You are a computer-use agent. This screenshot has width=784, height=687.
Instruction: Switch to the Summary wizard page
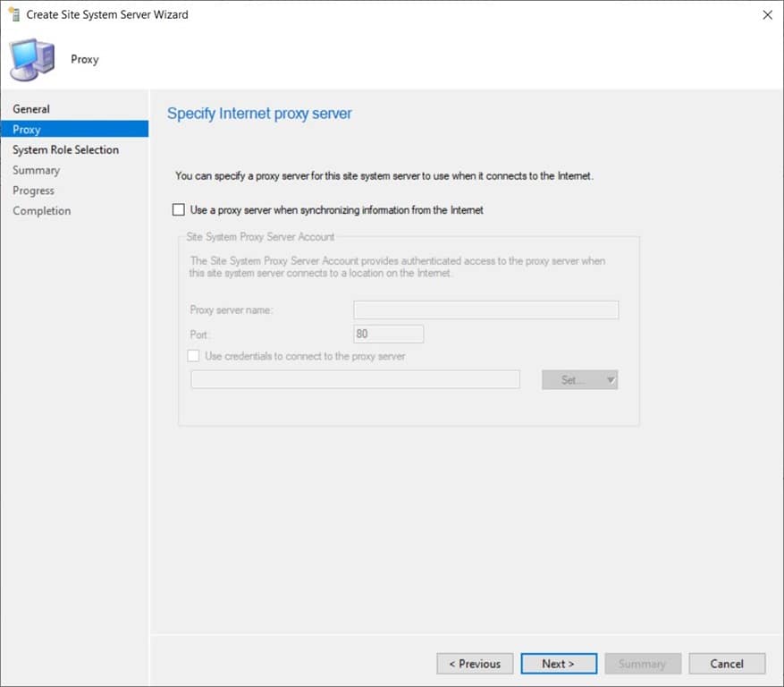pos(36,170)
